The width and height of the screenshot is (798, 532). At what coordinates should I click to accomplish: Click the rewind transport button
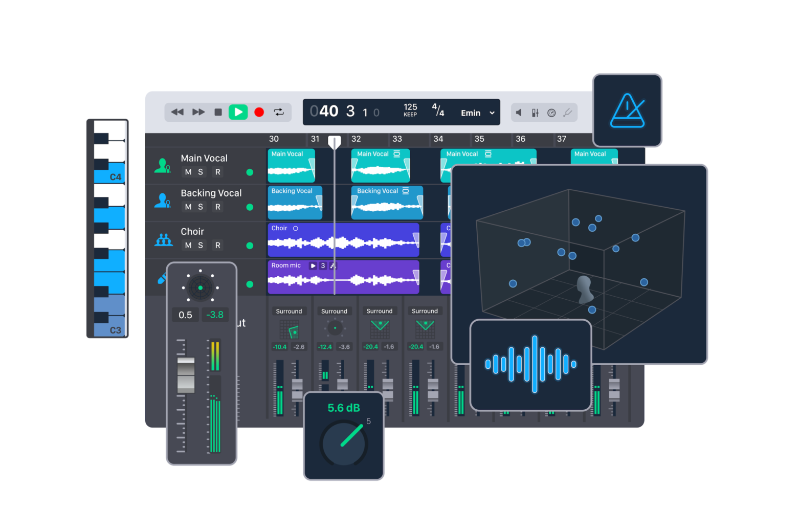[x=177, y=112]
